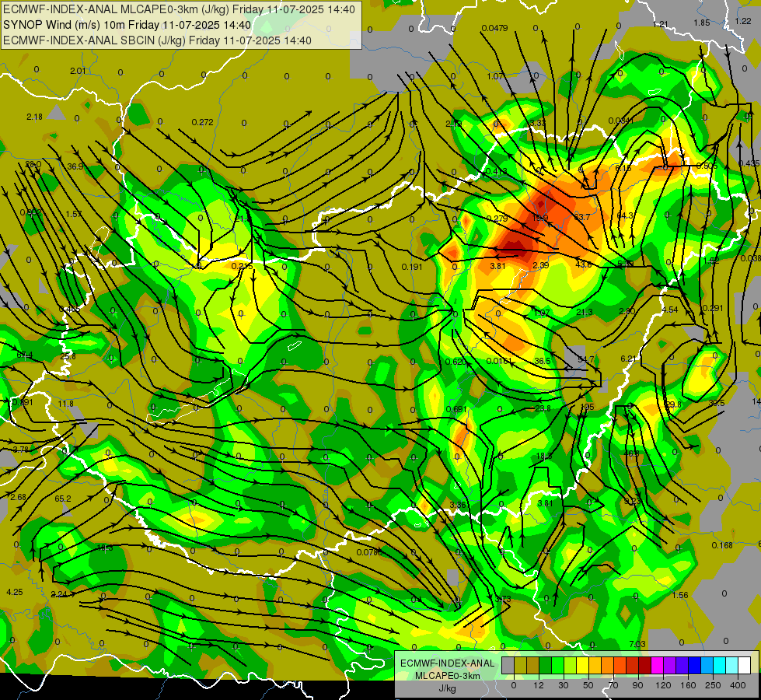The height and width of the screenshot is (700, 761).
Task: Click the legend scale label 12
Action: pos(539,685)
